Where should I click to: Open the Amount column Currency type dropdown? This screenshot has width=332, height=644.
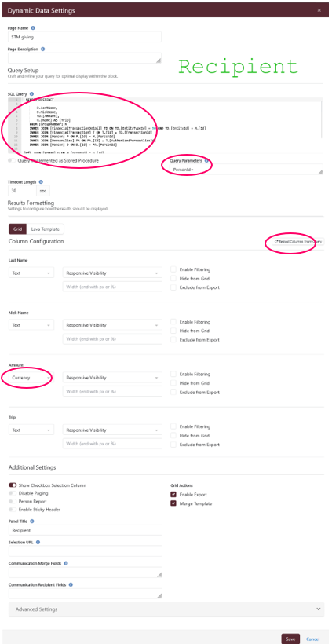click(x=31, y=378)
